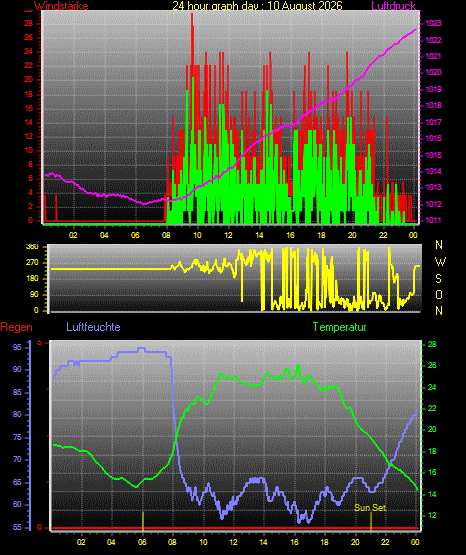The width and height of the screenshot is (466, 555).
Task: Click the sunrise marker line near 06
Action: 143,521
